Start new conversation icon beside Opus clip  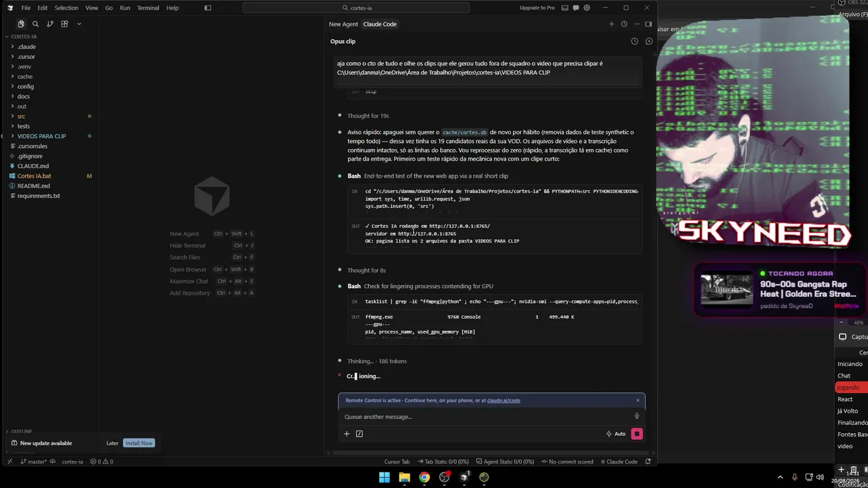click(649, 41)
